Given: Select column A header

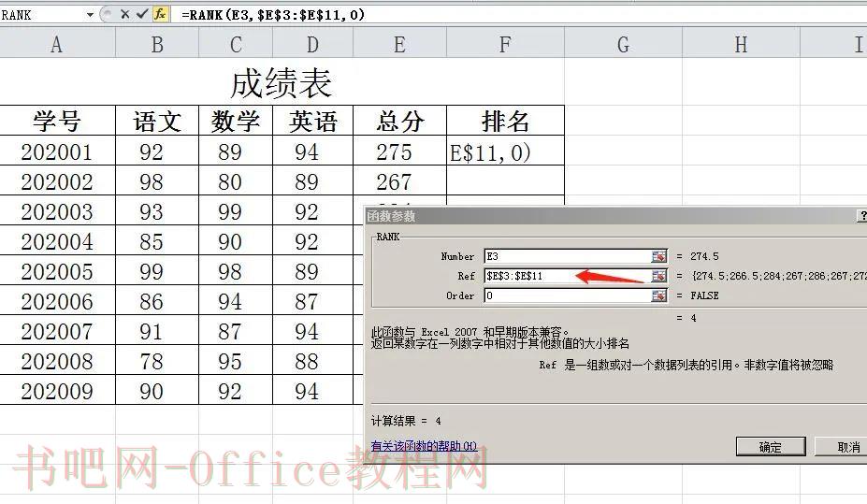Looking at the screenshot, I should 57,44.
